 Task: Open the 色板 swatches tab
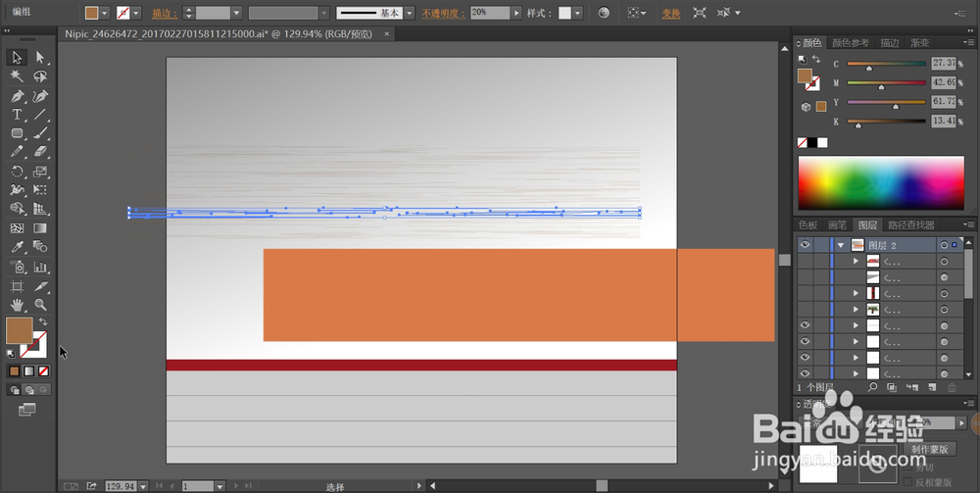808,225
